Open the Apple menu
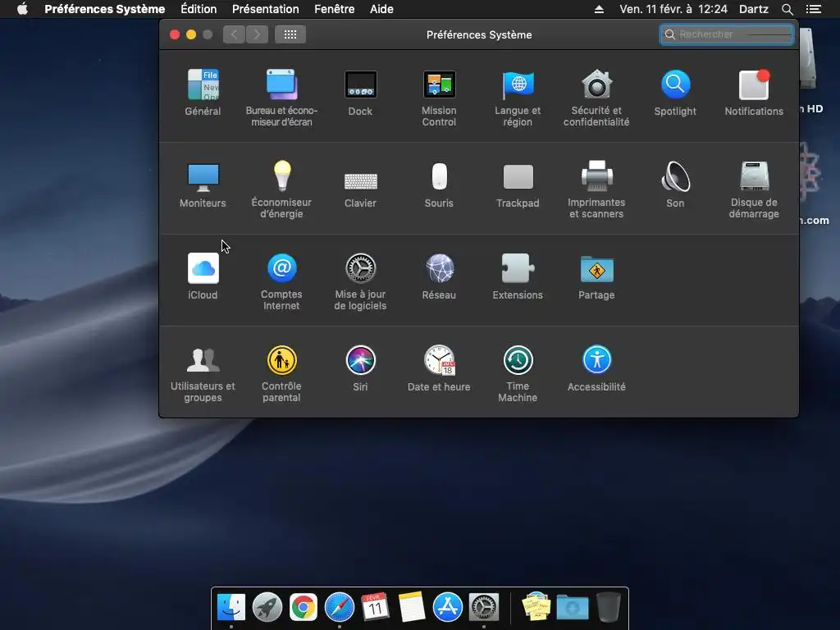Screen dimensions: 840x630 [x=22, y=9]
